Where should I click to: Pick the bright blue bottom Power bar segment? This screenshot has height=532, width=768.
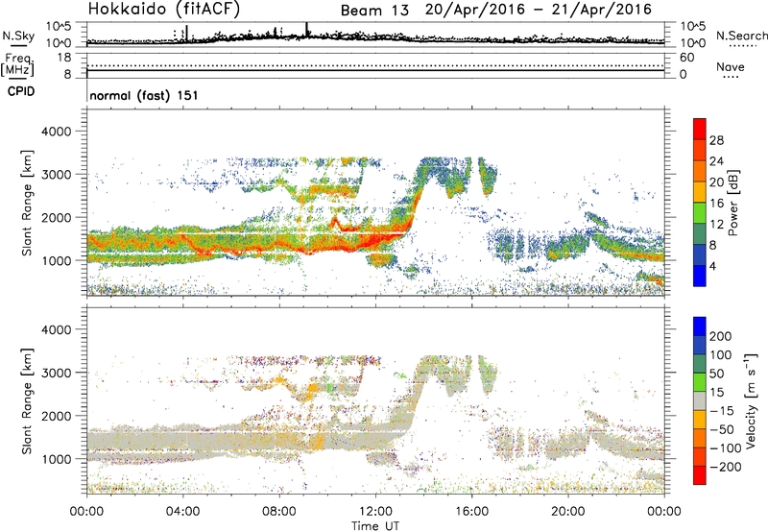tap(700, 277)
